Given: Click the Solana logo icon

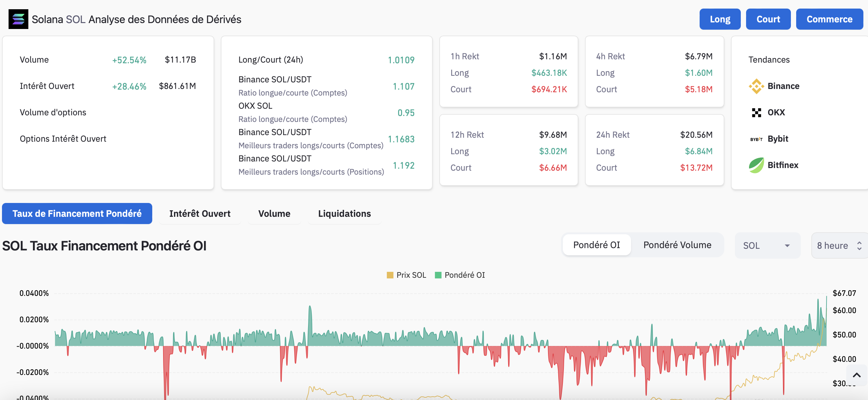Looking at the screenshot, I should click(x=18, y=19).
